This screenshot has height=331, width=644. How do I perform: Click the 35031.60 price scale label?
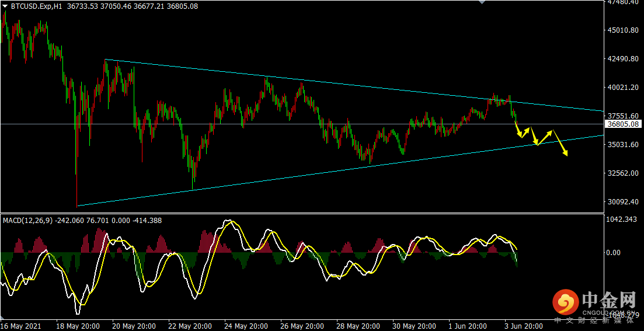[x=624, y=145]
